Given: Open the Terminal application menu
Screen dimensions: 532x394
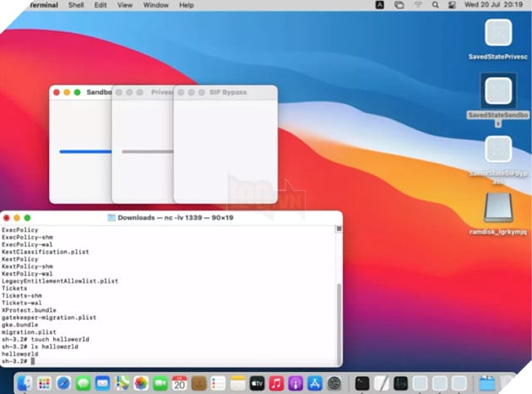Looking at the screenshot, I should 43,5.
